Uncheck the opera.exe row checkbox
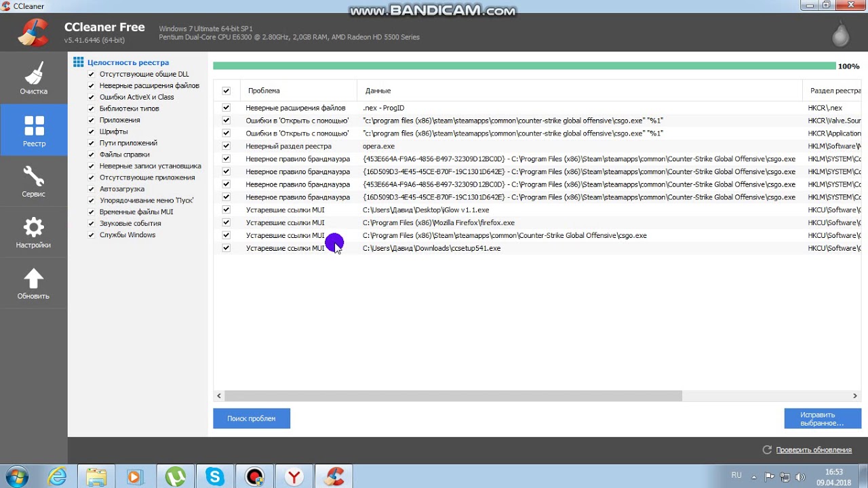The height and width of the screenshot is (488, 868). [x=226, y=146]
